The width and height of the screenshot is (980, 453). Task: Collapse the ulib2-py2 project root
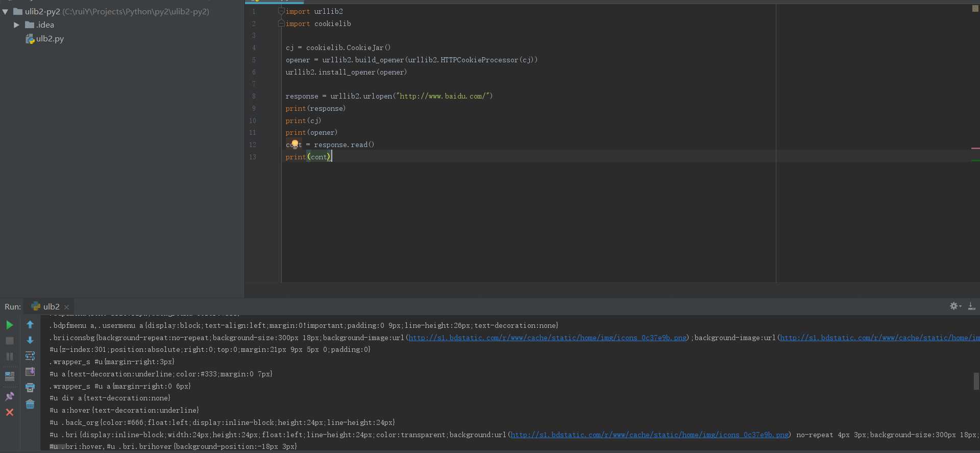tap(5, 11)
